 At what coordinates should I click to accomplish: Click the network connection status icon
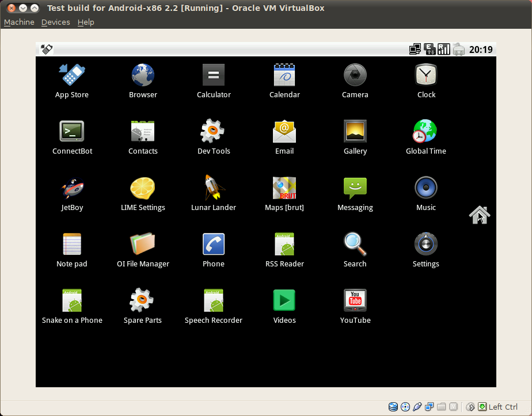pyautogui.click(x=415, y=49)
